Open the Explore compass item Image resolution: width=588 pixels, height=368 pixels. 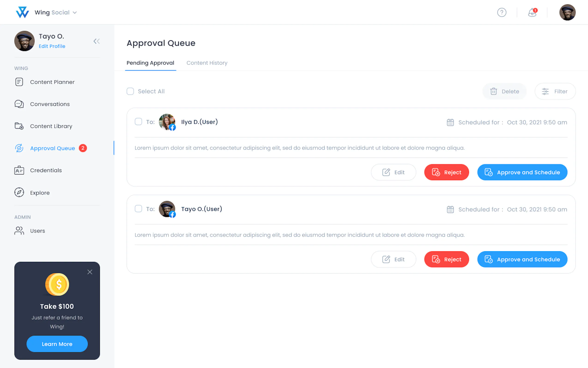[x=40, y=193]
